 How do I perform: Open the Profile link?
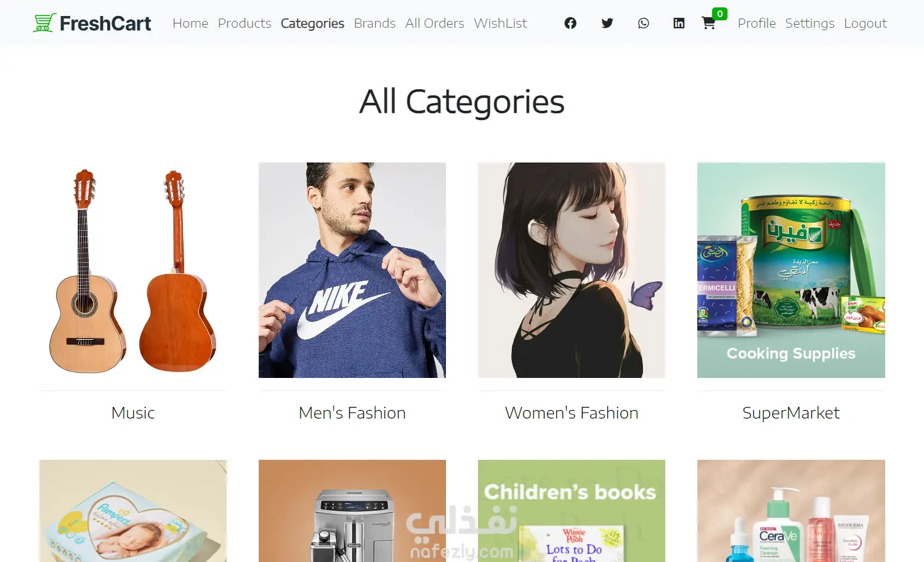756,23
